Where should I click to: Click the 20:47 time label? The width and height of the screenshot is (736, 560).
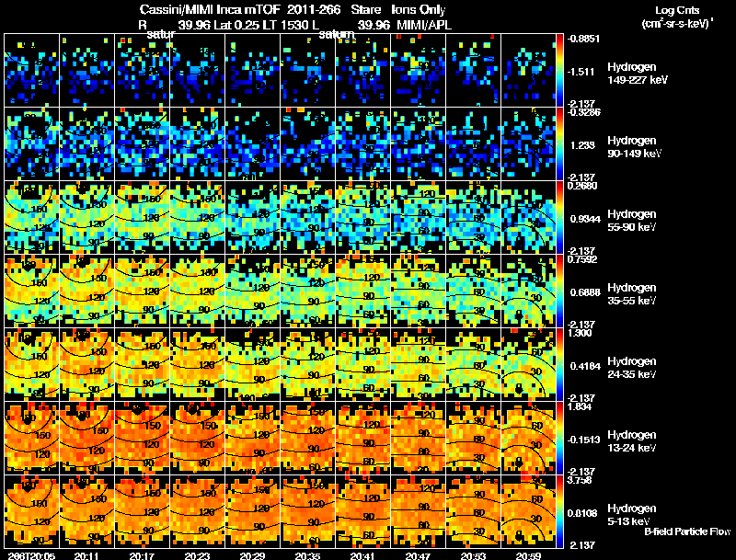pos(418,555)
